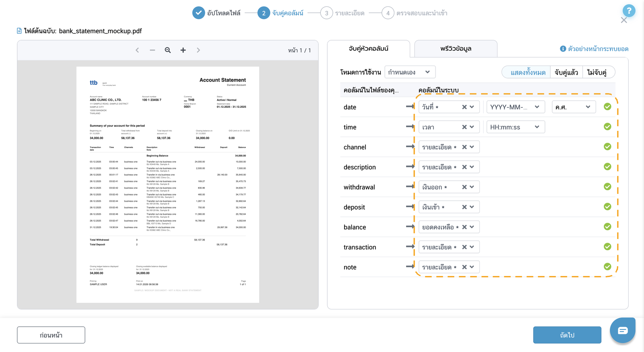This screenshot has width=644, height=352.
Task: Select the show-all columns filter
Action: click(528, 72)
